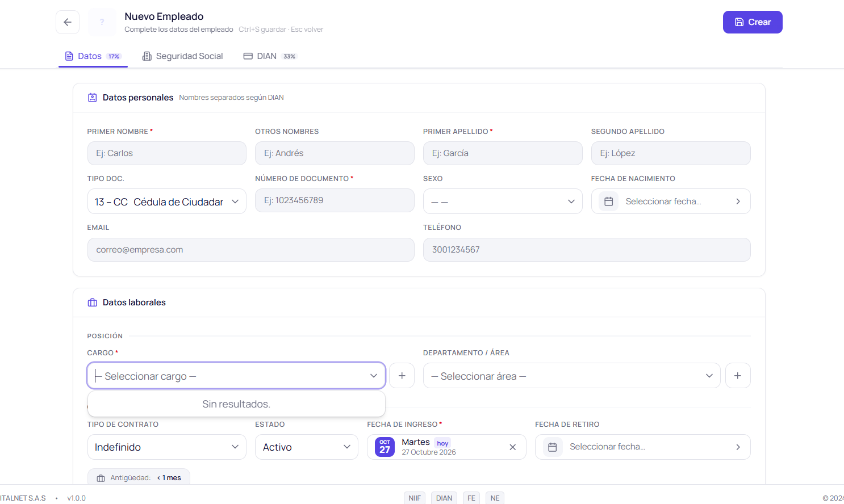This screenshot has height=504, width=844.
Task: Click the 'Nuevo Empleado' page title
Action: (164, 16)
